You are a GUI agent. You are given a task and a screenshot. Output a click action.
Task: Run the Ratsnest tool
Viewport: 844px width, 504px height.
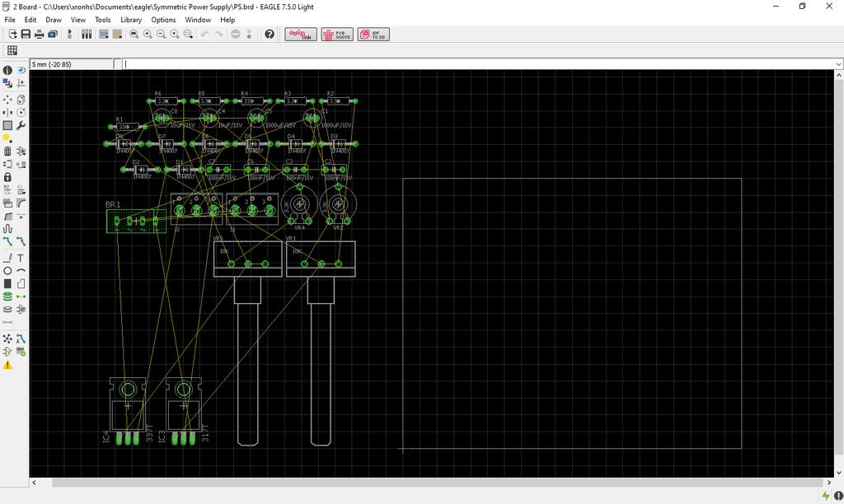7,338
